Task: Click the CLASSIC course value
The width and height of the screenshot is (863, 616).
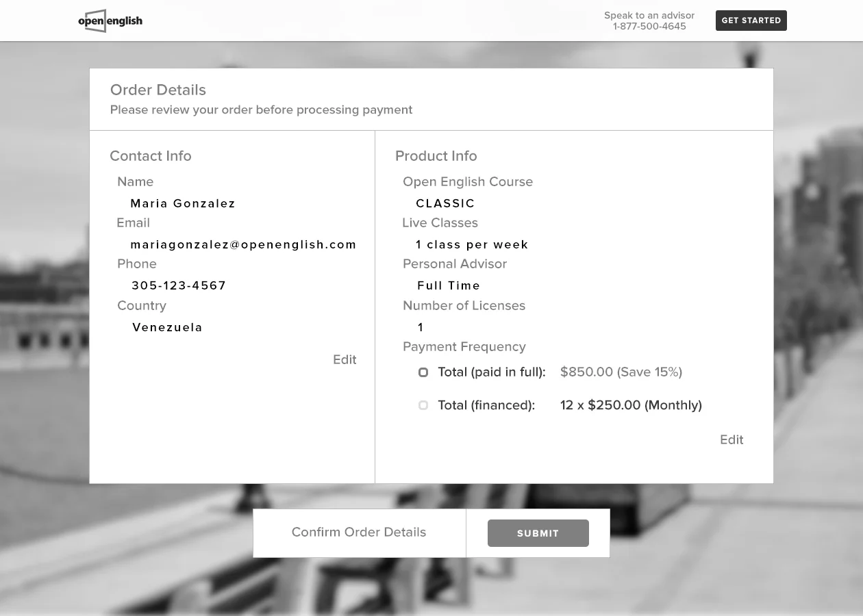Action: tap(446, 203)
